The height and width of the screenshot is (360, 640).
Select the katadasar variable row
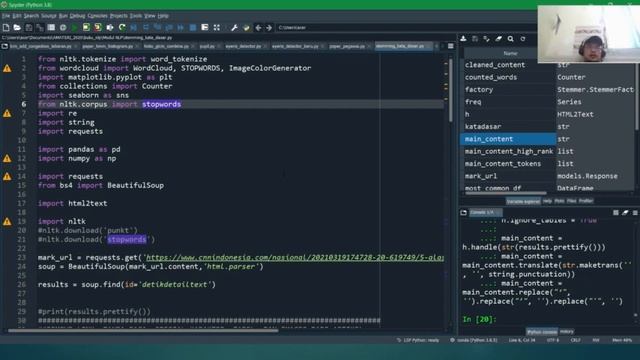click(547, 127)
